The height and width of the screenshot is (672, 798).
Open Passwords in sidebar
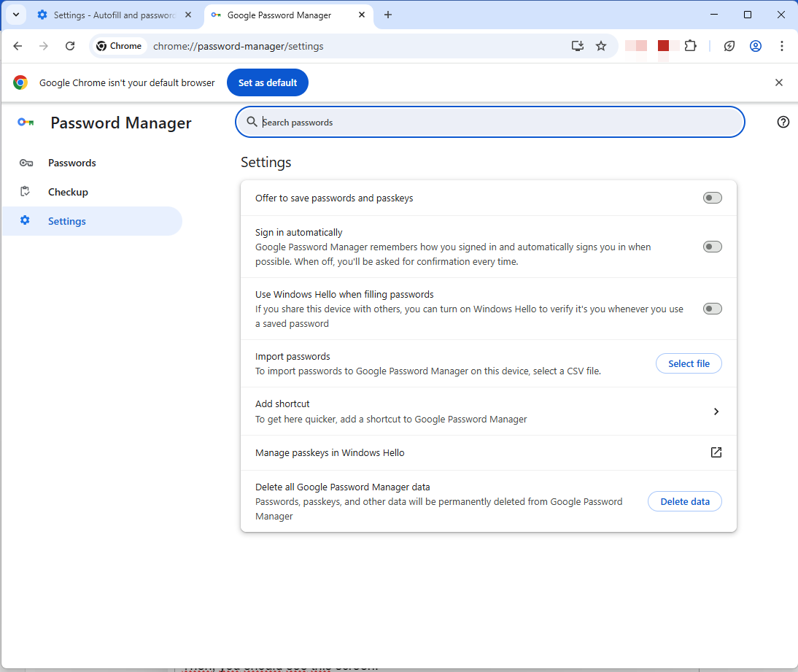[x=92, y=163]
